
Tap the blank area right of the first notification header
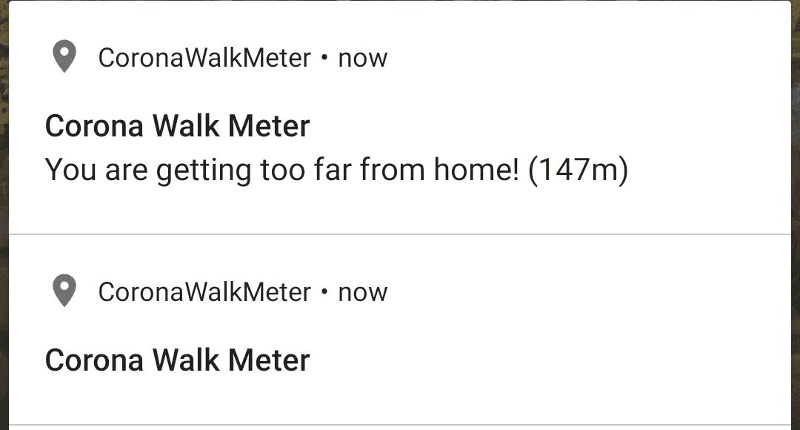coord(587,58)
